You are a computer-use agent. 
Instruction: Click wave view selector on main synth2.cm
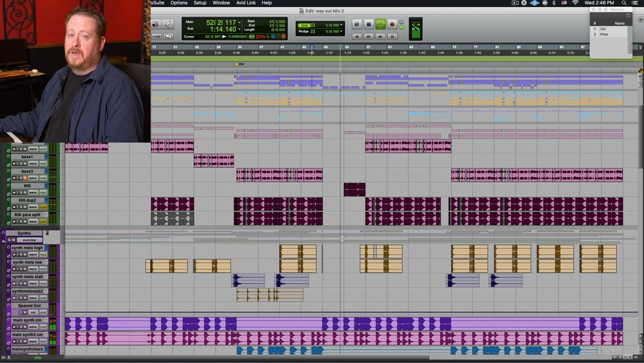[x=33, y=341]
